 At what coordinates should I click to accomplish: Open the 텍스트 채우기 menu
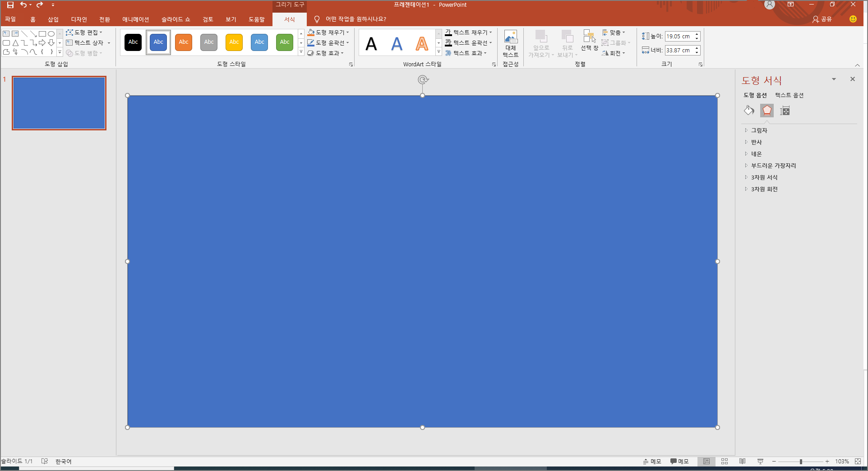click(468, 32)
